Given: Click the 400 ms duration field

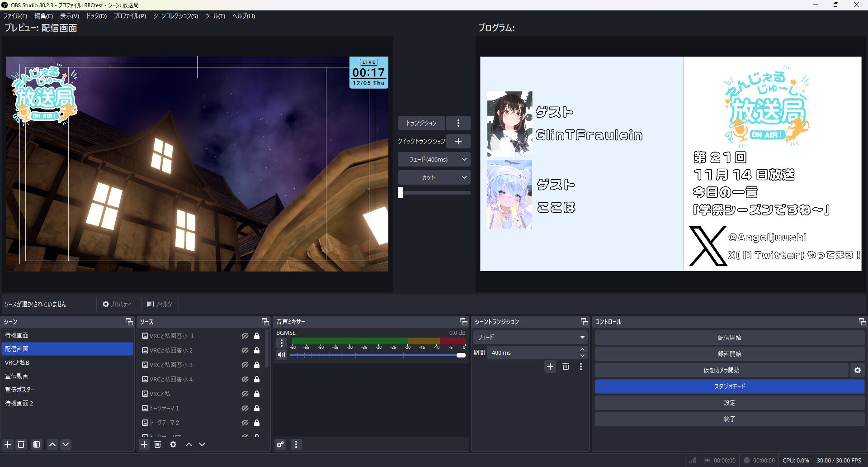Looking at the screenshot, I should (x=532, y=353).
